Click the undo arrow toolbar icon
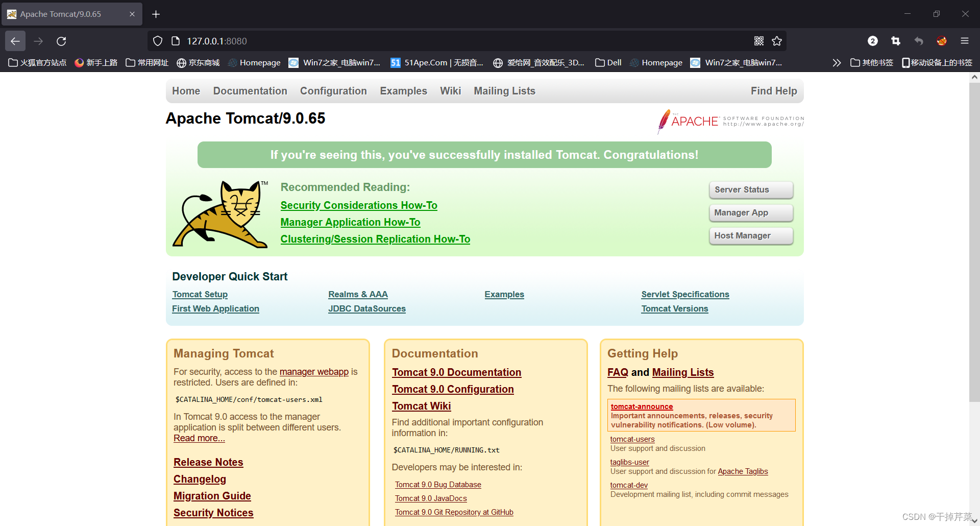This screenshot has height=526, width=980. 919,41
